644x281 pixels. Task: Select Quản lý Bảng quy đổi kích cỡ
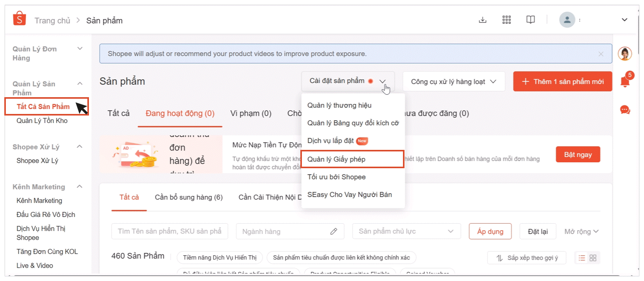tap(353, 123)
